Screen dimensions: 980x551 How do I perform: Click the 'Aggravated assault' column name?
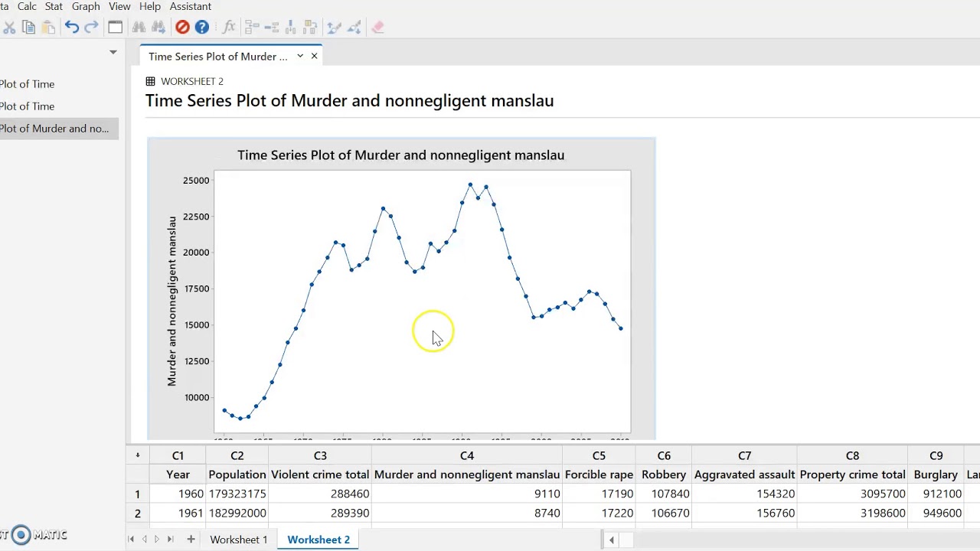pos(744,474)
